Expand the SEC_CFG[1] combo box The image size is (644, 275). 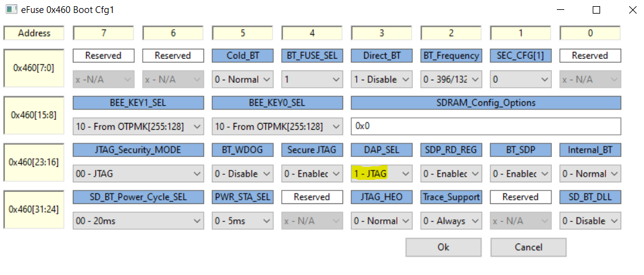pyautogui.click(x=520, y=79)
